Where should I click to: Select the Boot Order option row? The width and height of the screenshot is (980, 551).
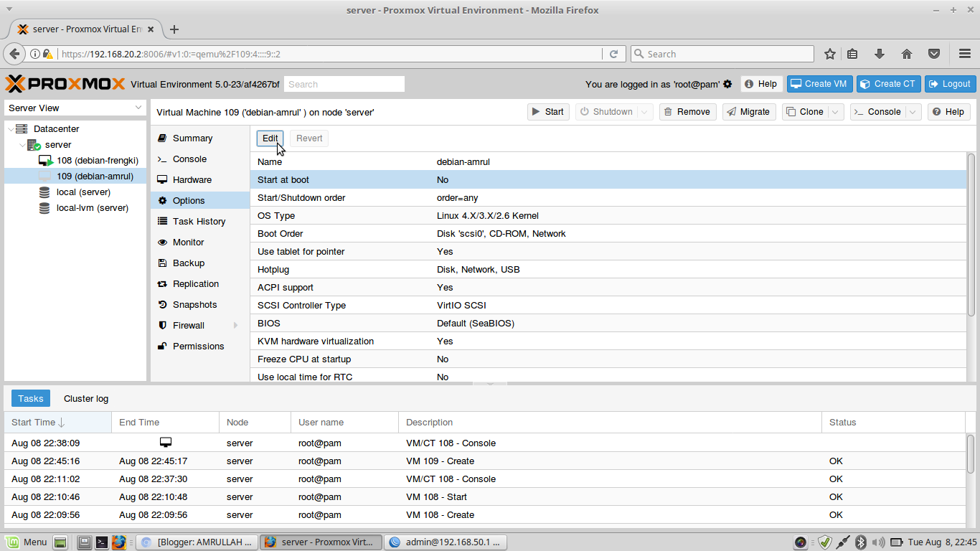(x=608, y=234)
